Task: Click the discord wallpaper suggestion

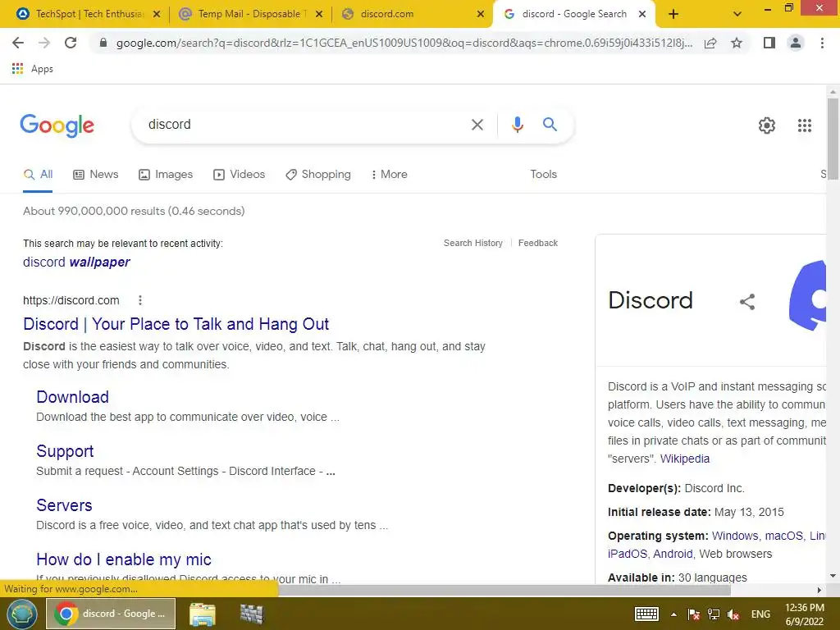Action: tap(76, 262)
